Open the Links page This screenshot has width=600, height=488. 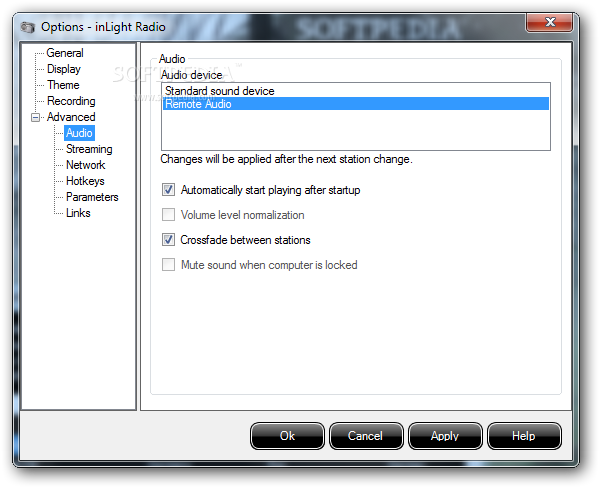point(78,213)
